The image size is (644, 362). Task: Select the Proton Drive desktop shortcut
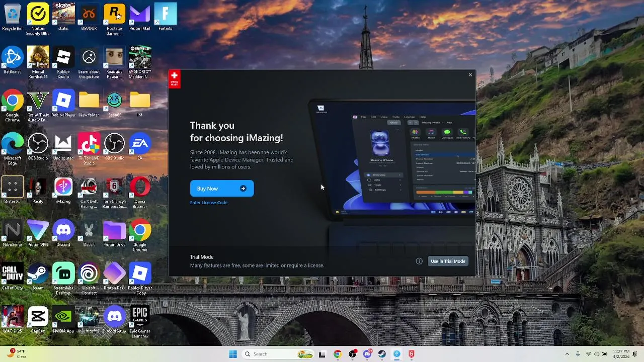(x=114, y=234)
